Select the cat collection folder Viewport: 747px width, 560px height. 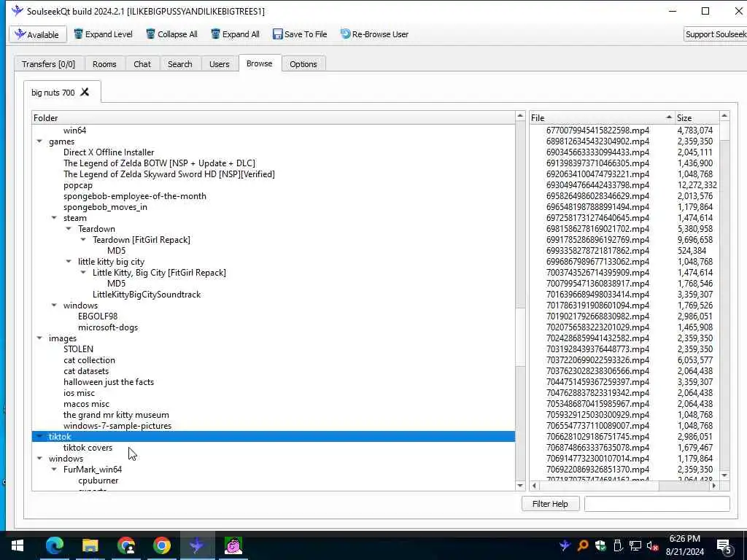tap(89, 360)
